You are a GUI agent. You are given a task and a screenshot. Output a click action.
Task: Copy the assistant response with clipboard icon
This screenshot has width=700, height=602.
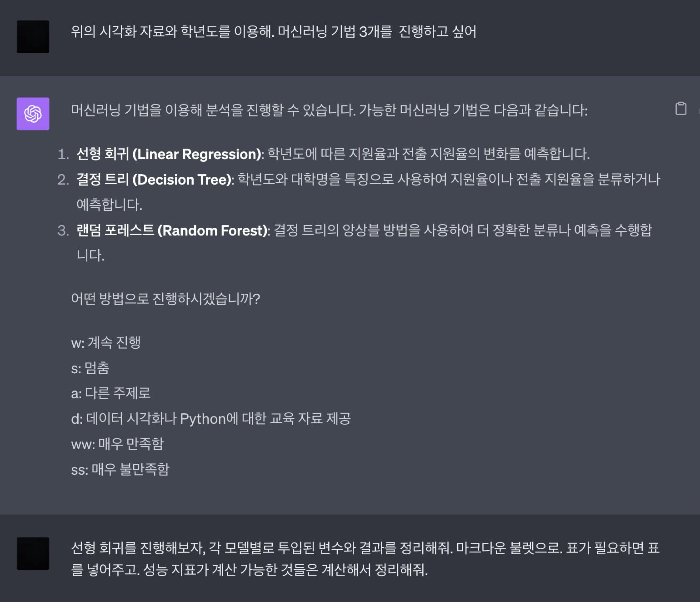680,109
